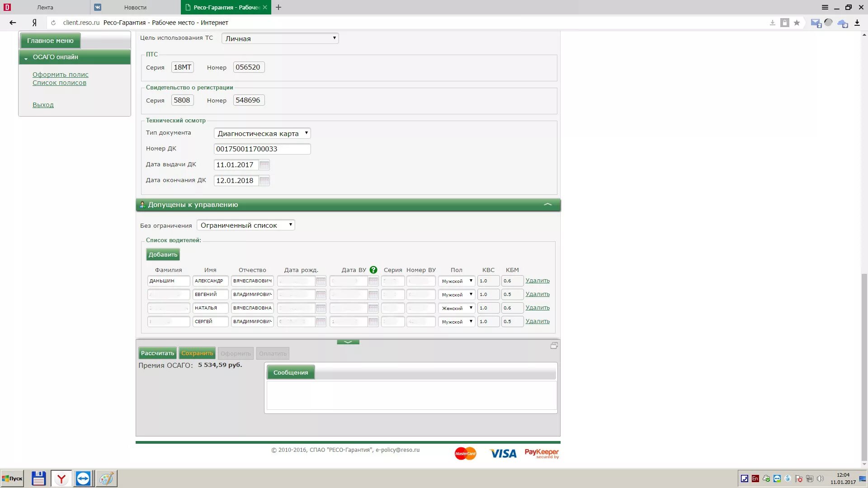Click the Пуск start button
The height and width of the screenshot is (488, 868).
click(12, 479)
